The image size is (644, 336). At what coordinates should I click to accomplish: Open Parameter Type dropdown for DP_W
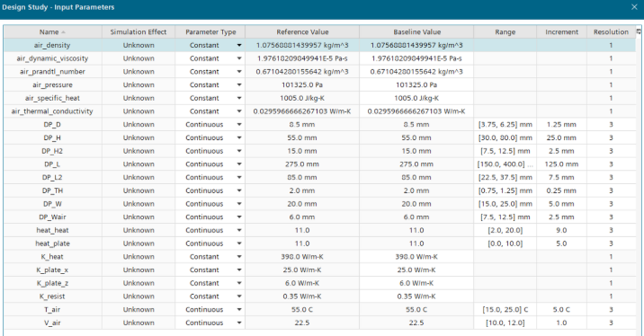[239, 204]
